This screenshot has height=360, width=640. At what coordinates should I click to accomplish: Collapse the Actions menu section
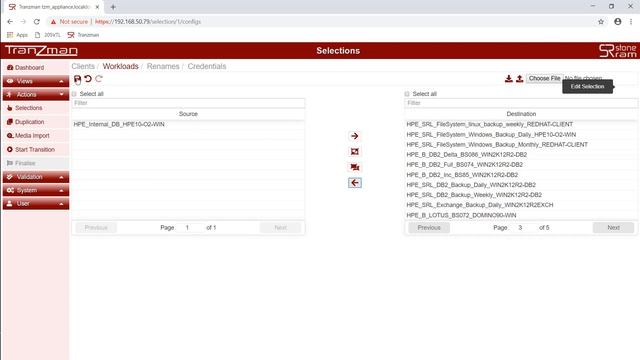click(36, 94)
